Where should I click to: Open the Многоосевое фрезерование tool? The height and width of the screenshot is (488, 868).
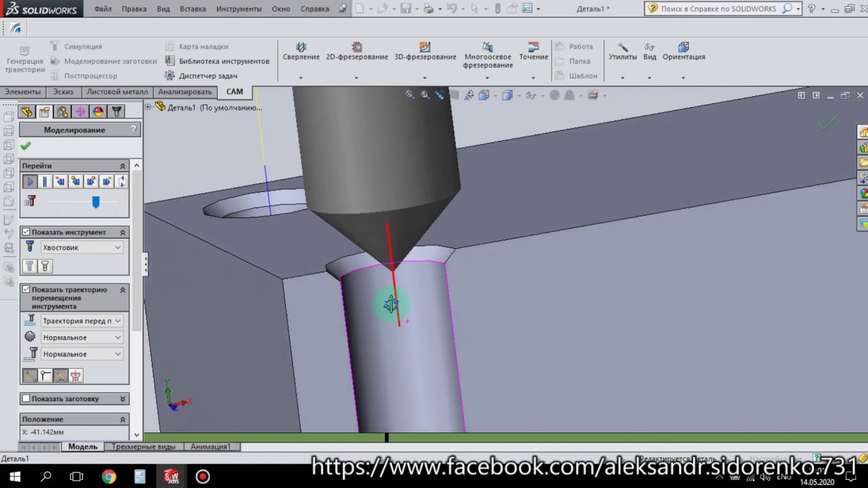488,56
